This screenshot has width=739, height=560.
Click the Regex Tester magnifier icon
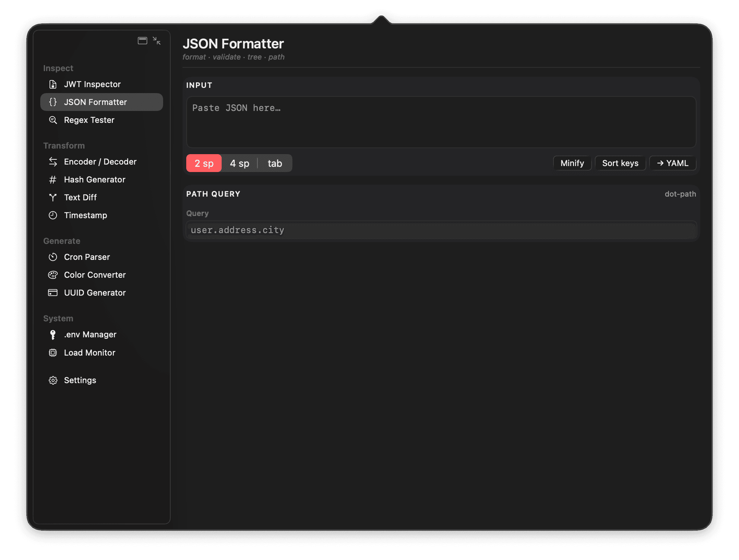pyautogui.click(x=53, y=120)
